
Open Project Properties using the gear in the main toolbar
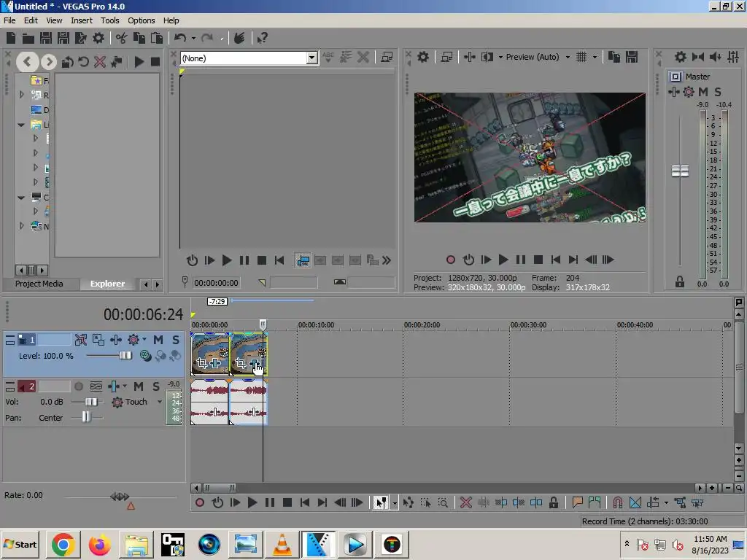click(x=98, y=38)
